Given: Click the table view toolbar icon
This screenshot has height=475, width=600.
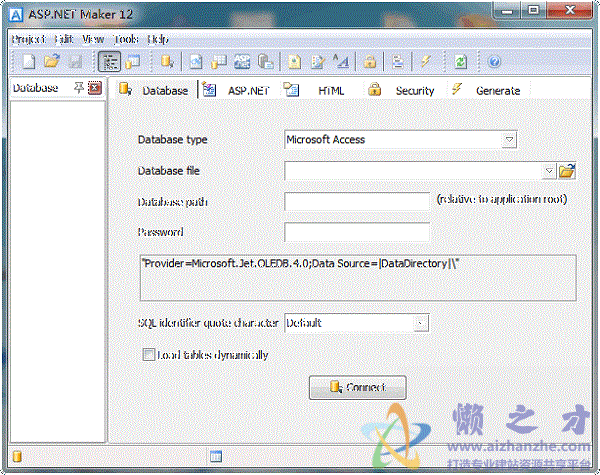Looking at the screenshot, I should tap(133, 61).
